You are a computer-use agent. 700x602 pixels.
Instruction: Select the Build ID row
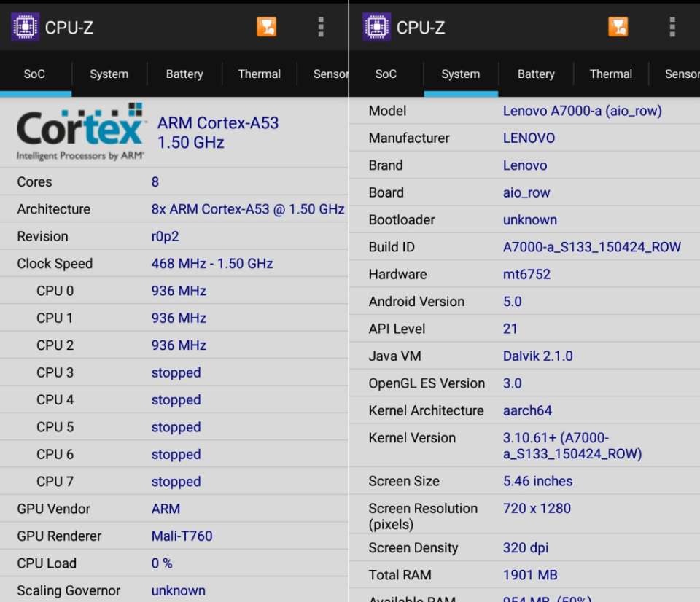click(524, 247)
